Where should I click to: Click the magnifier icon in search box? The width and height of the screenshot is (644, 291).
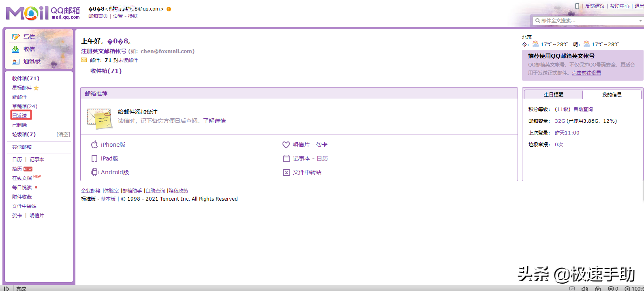coord(537,21)
